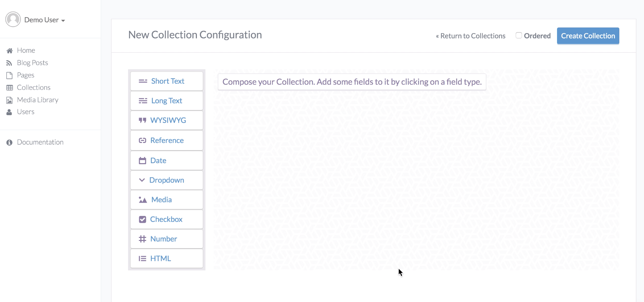Screen dimensions: 644x302
Task: Click the Reference link icon
Action: pyautogui.click(x=142, y=141)
